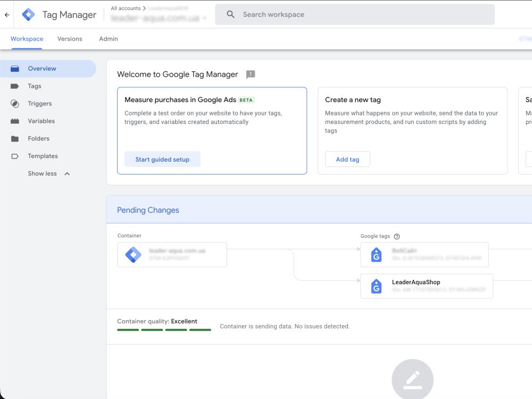The image size is (532, 399).
Task: Switch to the Workspace tab
Action: click(27, 39)
